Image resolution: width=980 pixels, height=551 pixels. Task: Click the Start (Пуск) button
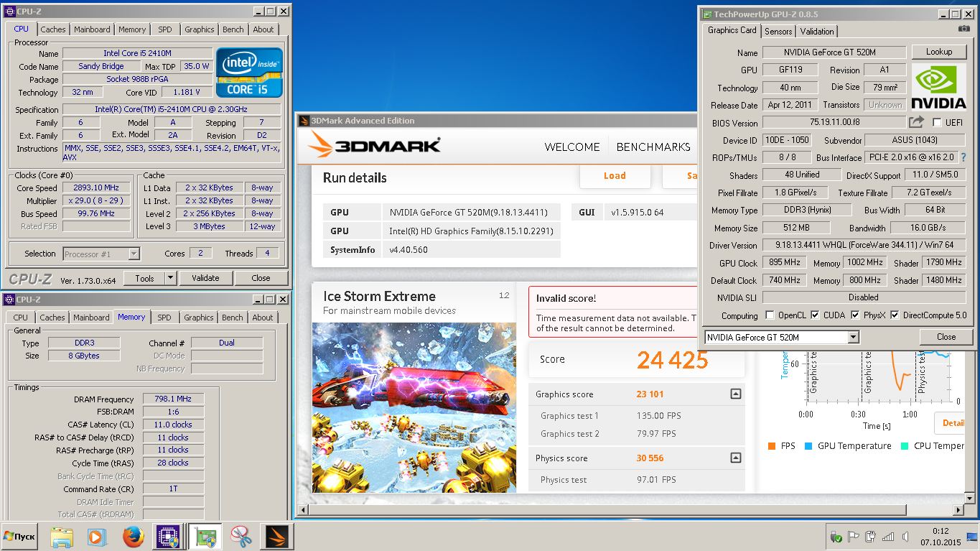20,537
